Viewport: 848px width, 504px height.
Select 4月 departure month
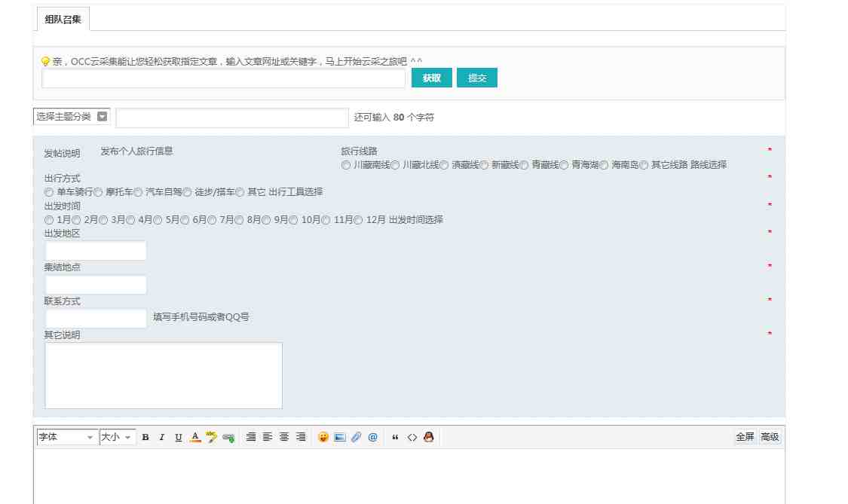130,220
